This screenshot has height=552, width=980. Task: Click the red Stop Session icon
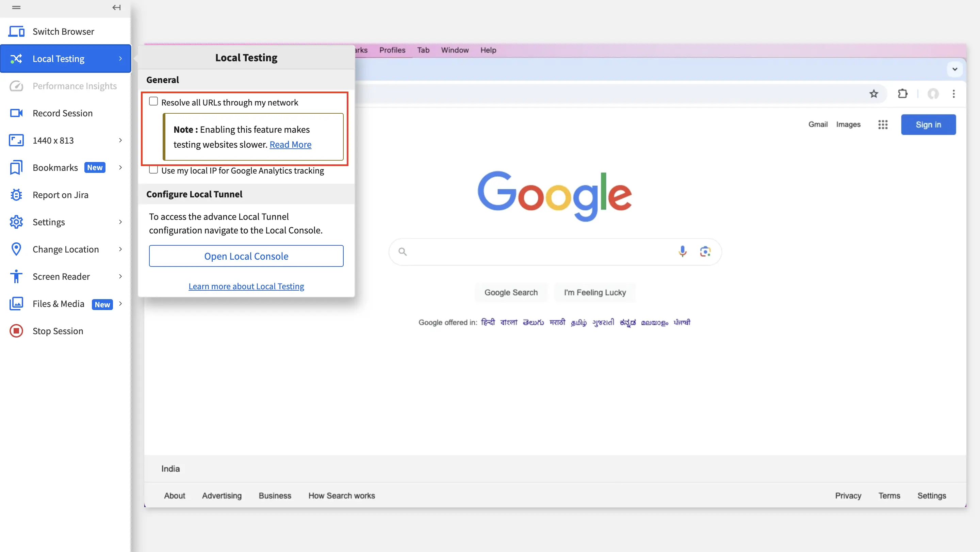click(16, 331)
